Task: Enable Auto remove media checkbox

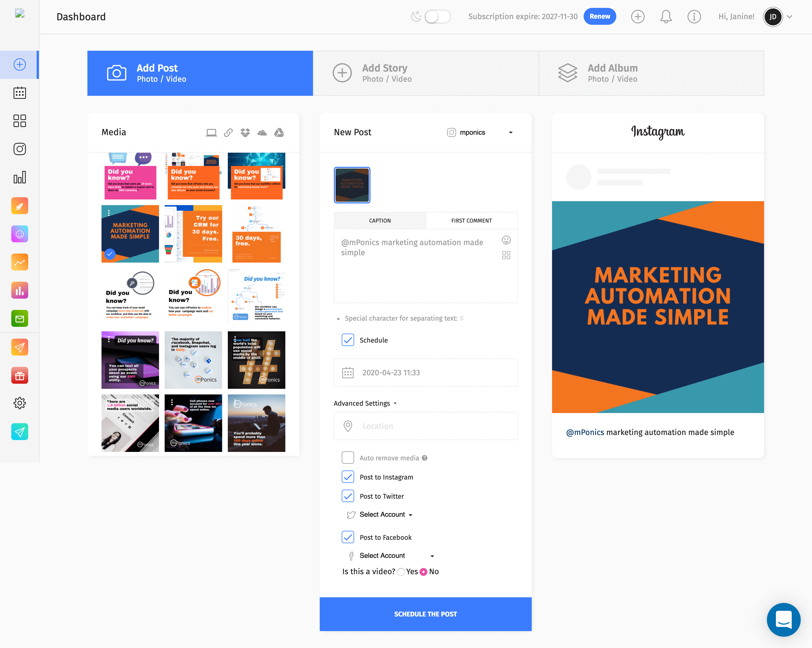Action: tap(348, 458)
